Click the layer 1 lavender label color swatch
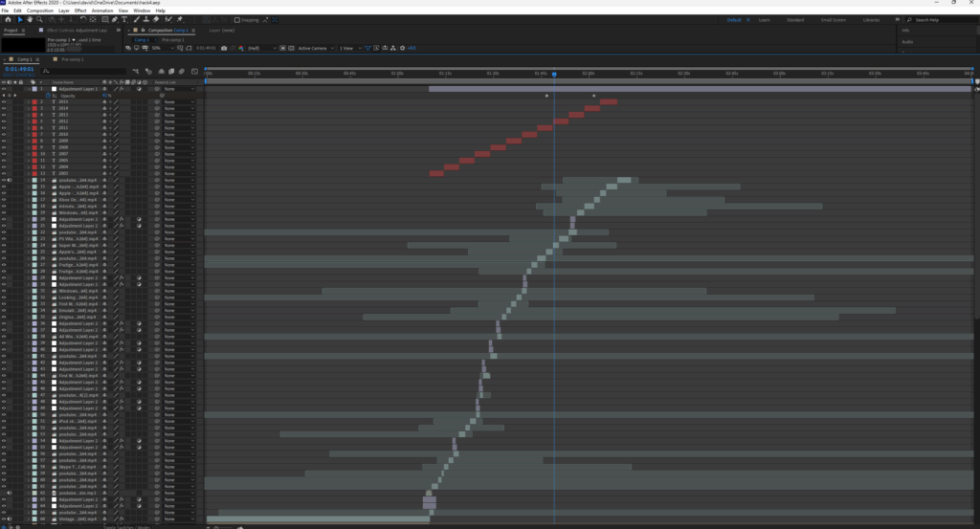This screenshot has height=529, width=980. click(x=34, y=89)
